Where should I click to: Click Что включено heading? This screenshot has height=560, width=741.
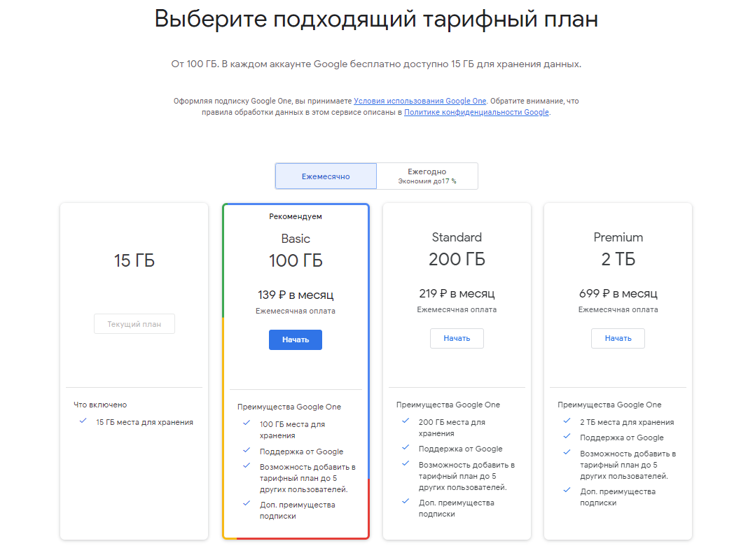[x=100, y=405]
